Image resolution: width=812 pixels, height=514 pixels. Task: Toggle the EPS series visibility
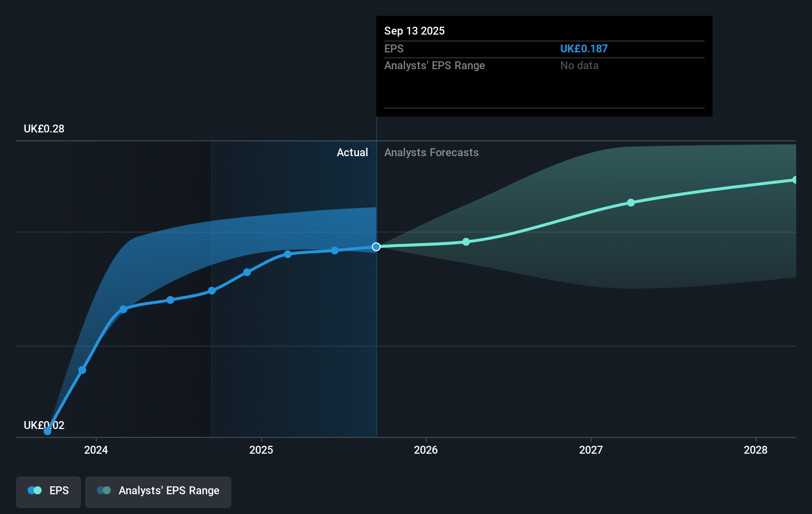click(48, 492)
